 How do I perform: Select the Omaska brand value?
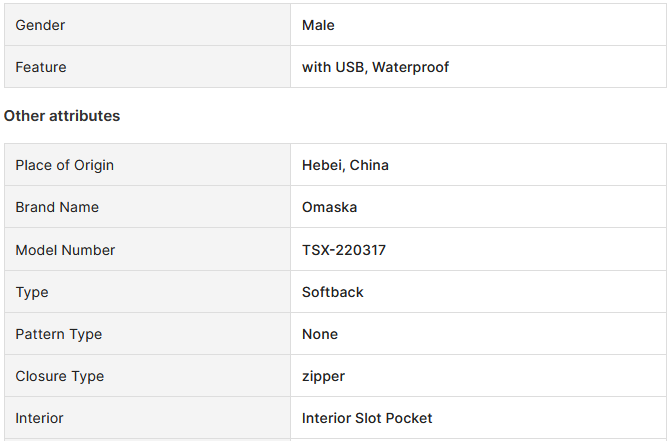click(x=330, y=207)
